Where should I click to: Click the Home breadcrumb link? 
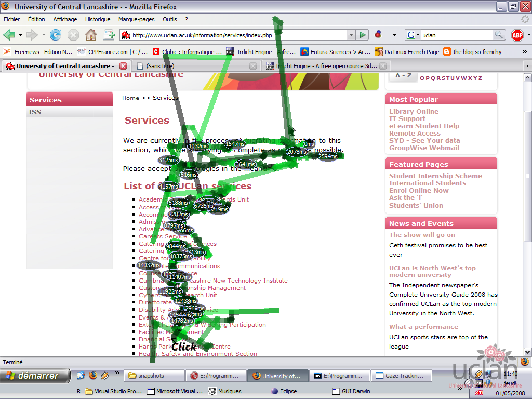click(x=130, y=98)
